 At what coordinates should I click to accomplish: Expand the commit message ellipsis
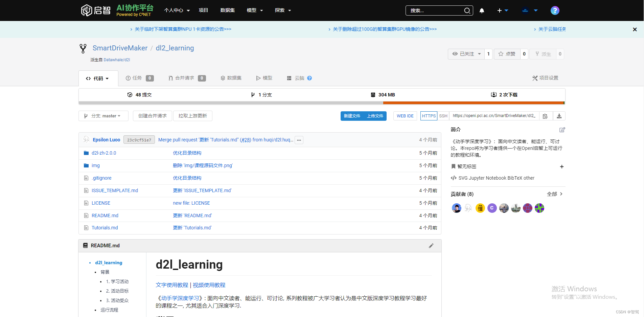[299, 140]
